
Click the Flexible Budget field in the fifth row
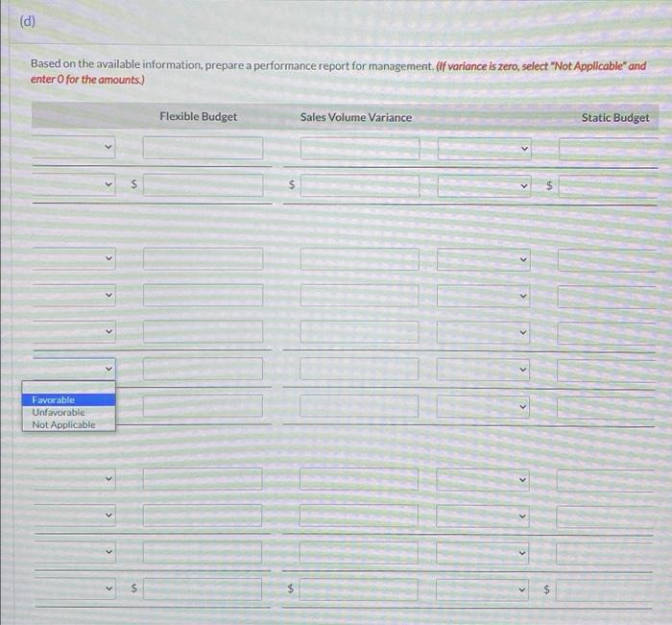point(204,332)
